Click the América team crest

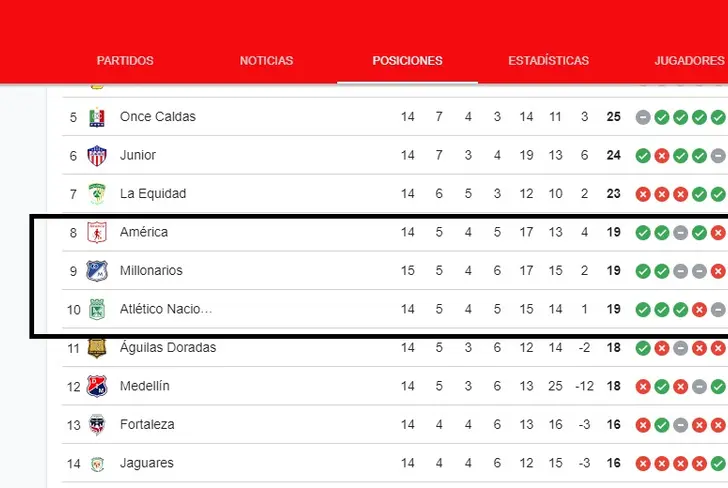[97, 232]
